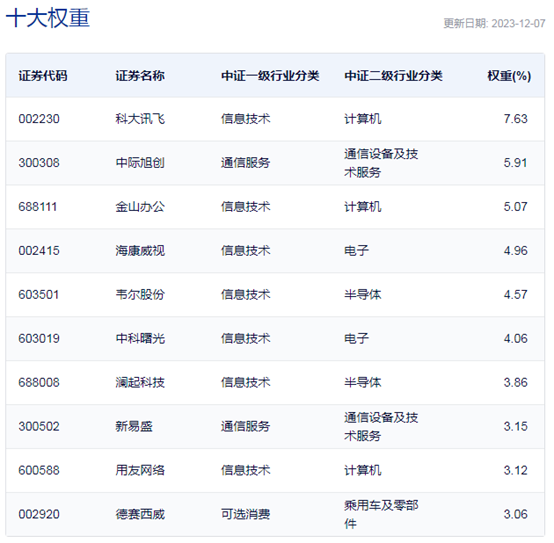Click 信息技术 in 金山办公 row
The height and width of the screenshot is (543, 554).
[x=246, y=207]
